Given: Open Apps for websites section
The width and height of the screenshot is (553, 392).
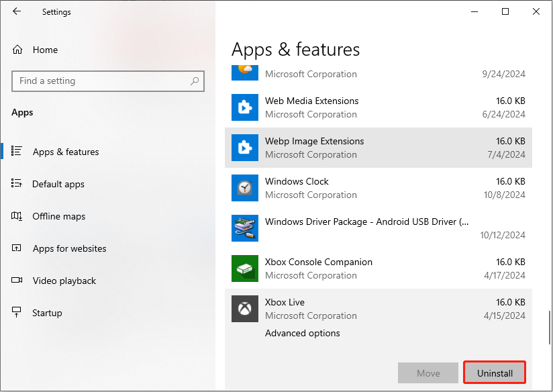Looking at the screenshot, I should (x=70, y=248).
